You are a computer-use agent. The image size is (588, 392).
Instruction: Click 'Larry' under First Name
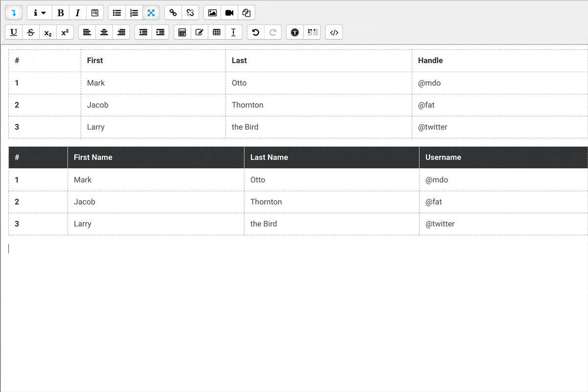[x=83, y=224]
